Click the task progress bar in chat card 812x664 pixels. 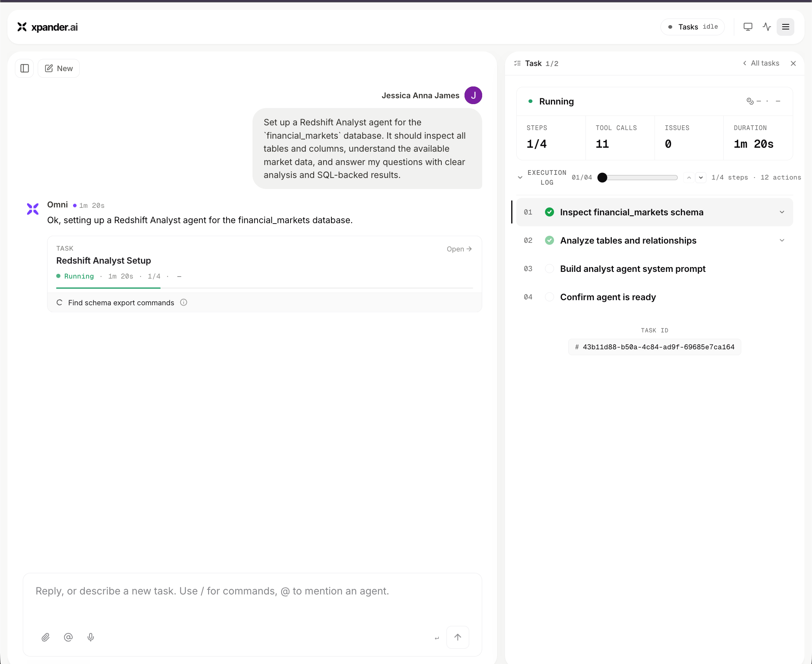265,288
